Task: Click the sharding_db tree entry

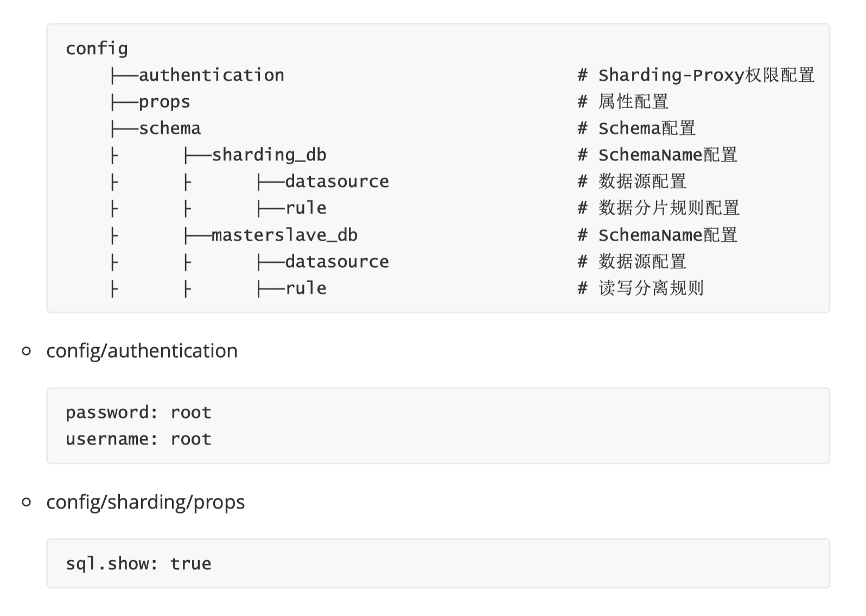Action: [269, 155]
